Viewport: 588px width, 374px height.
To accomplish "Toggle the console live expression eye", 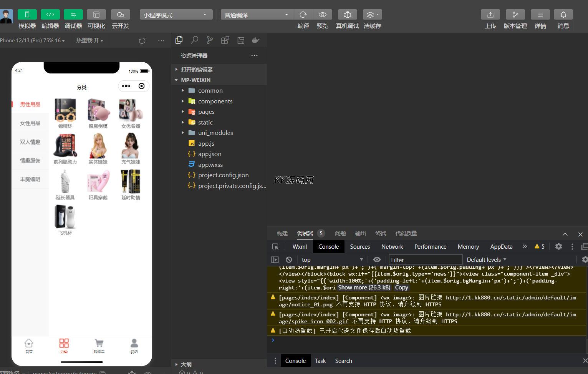I will [377, 260].
